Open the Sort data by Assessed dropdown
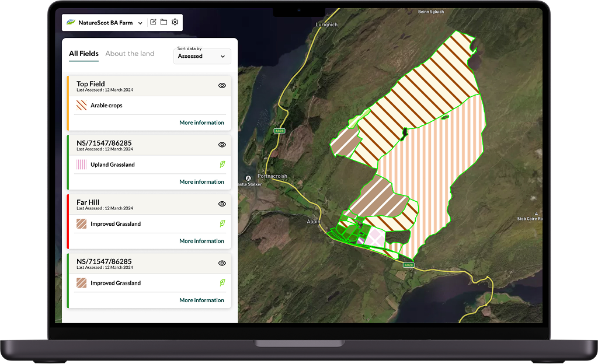 coord(202,56)
